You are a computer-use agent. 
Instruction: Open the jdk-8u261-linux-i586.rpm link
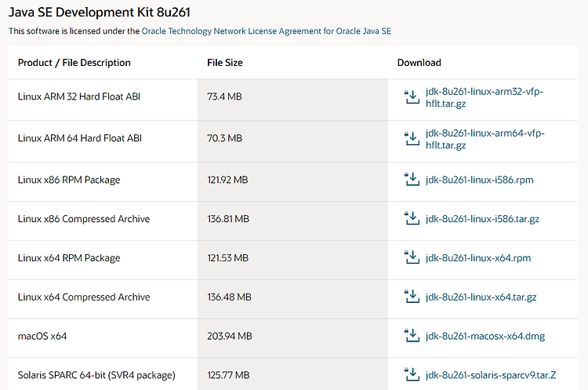(x=479, y=180)
